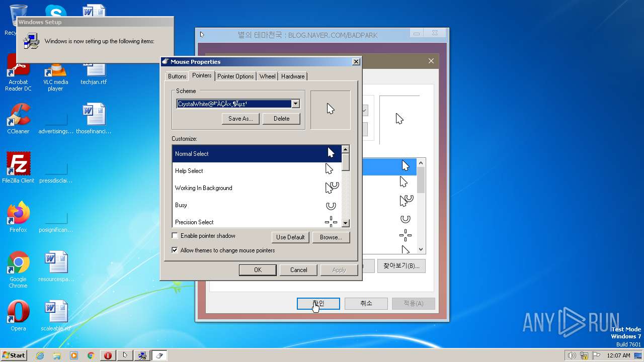Viewport: 644px width, 362px height.
Task: Select busy cursor in background pointer list
Action: pos(405,219)
